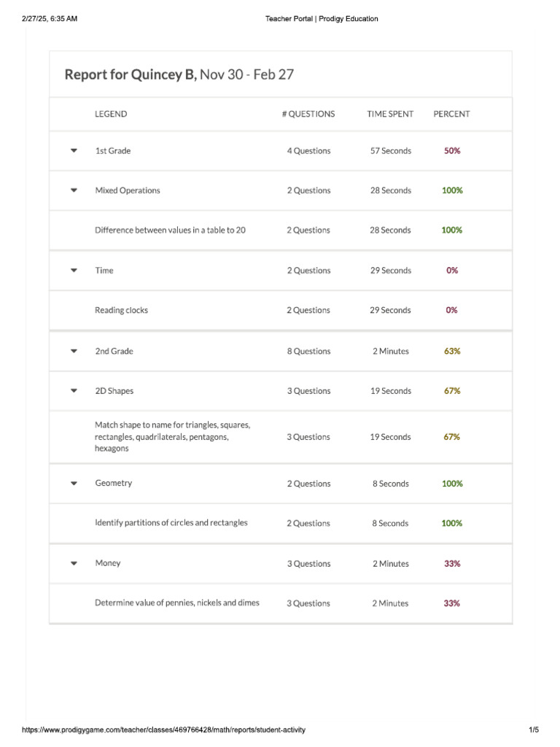560x747 pixels.
Task: Collapse the 2nd Grade section arrow
Action: point(74,351)
